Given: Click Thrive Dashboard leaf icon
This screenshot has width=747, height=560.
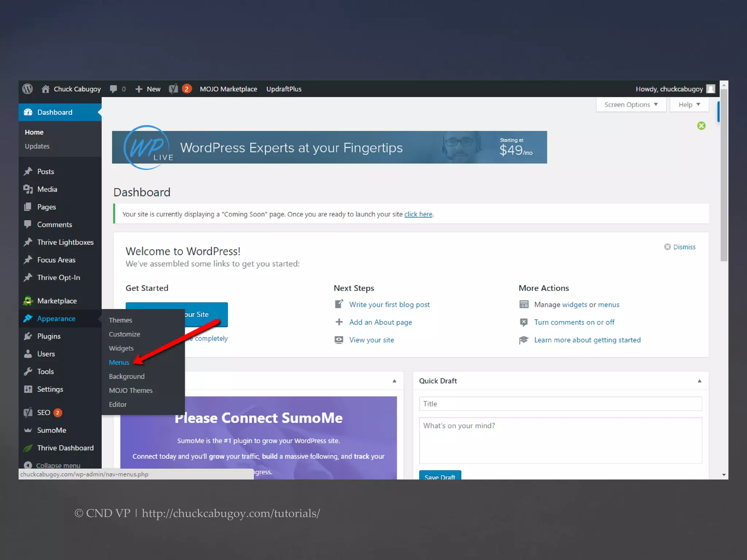Looking at the screenshot, I should (28, 448).
